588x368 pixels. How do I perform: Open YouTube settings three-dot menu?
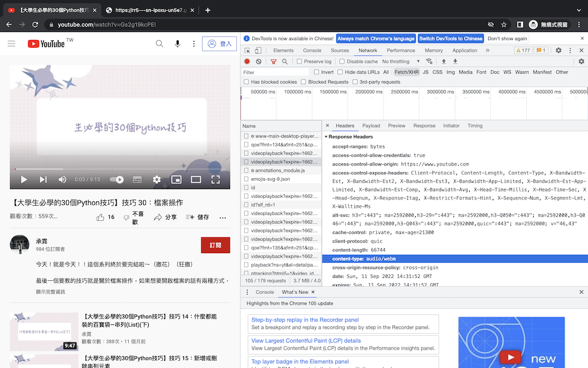194,44
